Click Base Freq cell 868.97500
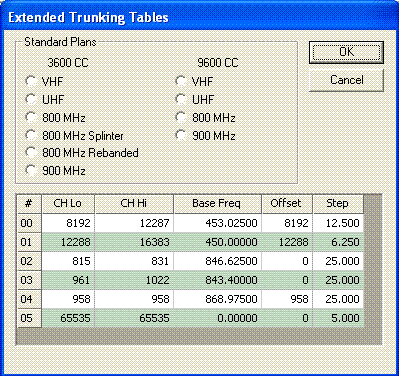This screenshot has width=399, height=376. (217, 299)
